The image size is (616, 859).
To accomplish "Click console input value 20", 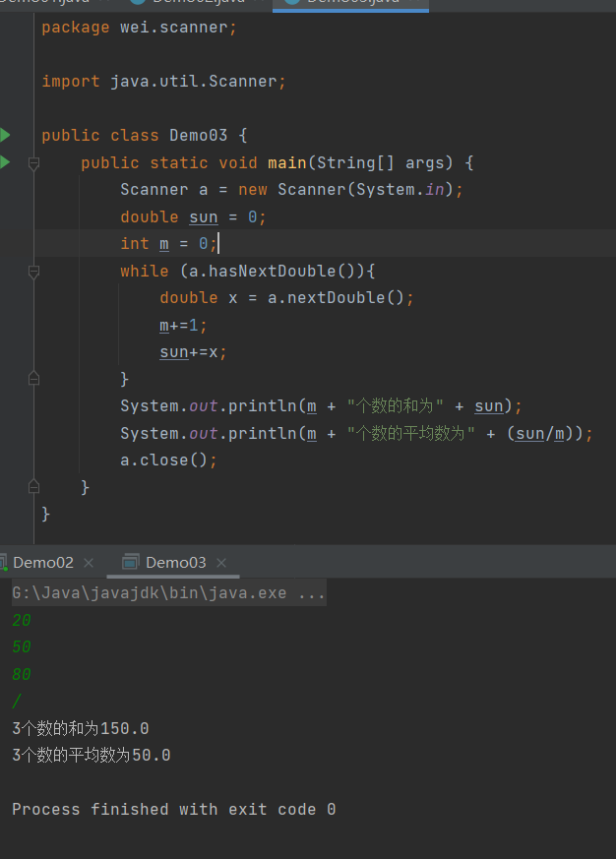I will [x=22, y=620].
